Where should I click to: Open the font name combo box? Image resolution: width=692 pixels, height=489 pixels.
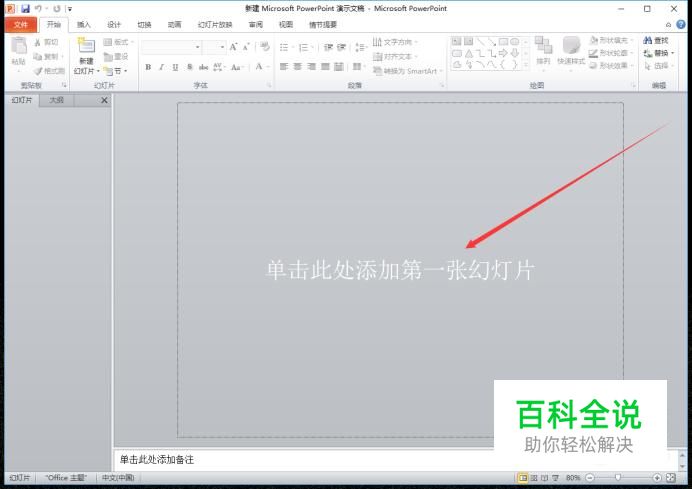point(171,47)
